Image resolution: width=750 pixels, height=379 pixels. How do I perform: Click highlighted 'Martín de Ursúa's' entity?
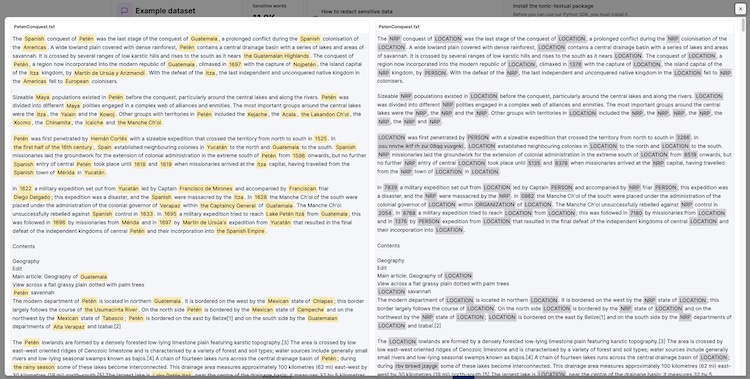pos(204,223)
